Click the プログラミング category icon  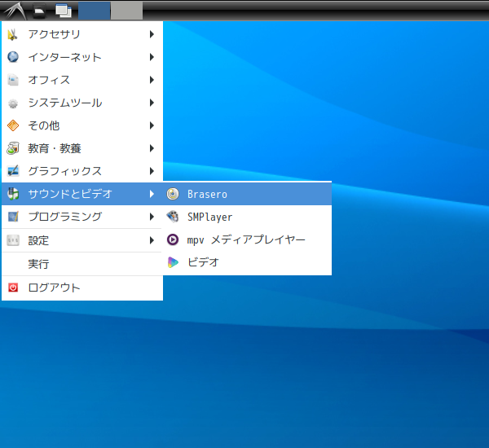click(x=13, y=217)
